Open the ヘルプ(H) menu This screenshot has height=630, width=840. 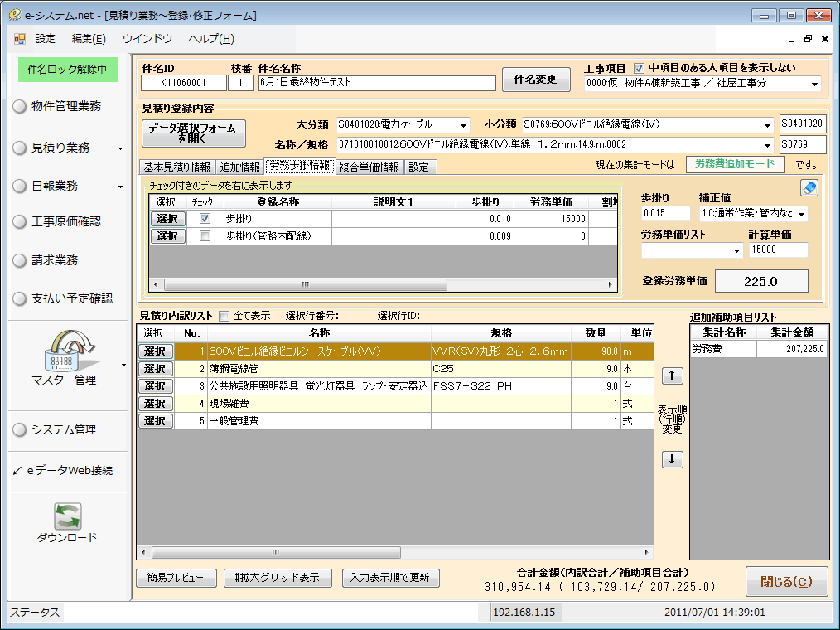pos(211,39)
